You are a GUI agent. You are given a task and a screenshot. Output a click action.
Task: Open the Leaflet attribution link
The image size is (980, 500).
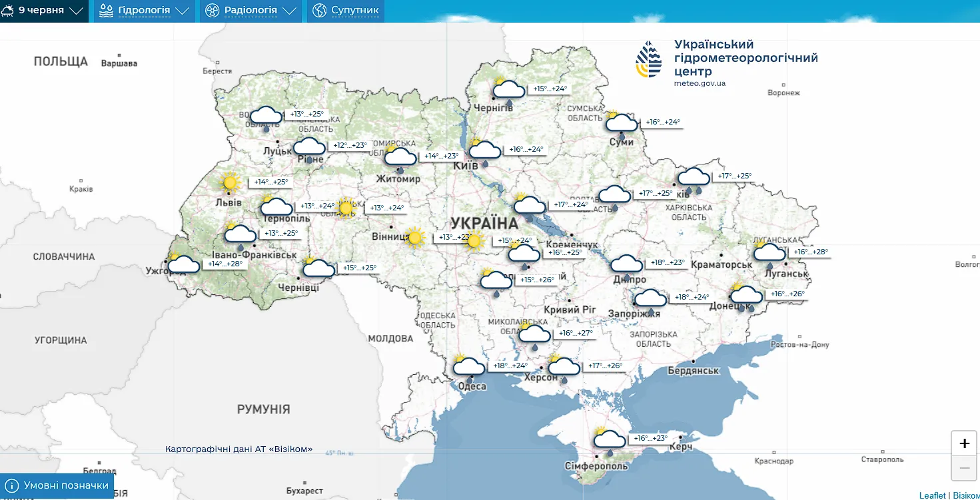[x=932, y=495]
